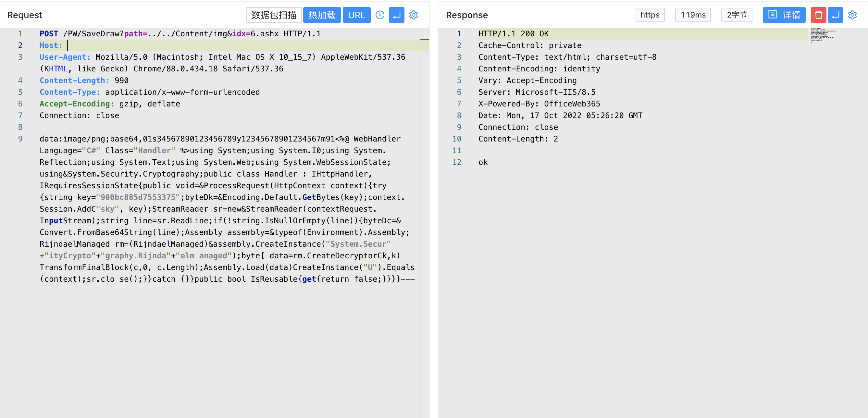This screenshot has width=868, height=418.
Task: Click the request history clock icon
Action: coord(380,15)
